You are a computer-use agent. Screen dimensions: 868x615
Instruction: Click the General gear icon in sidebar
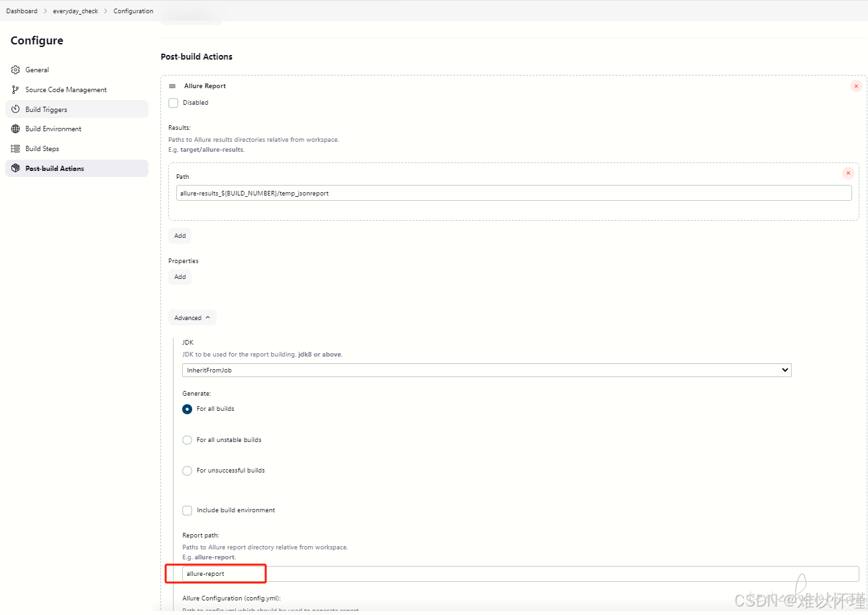(15, 70)
